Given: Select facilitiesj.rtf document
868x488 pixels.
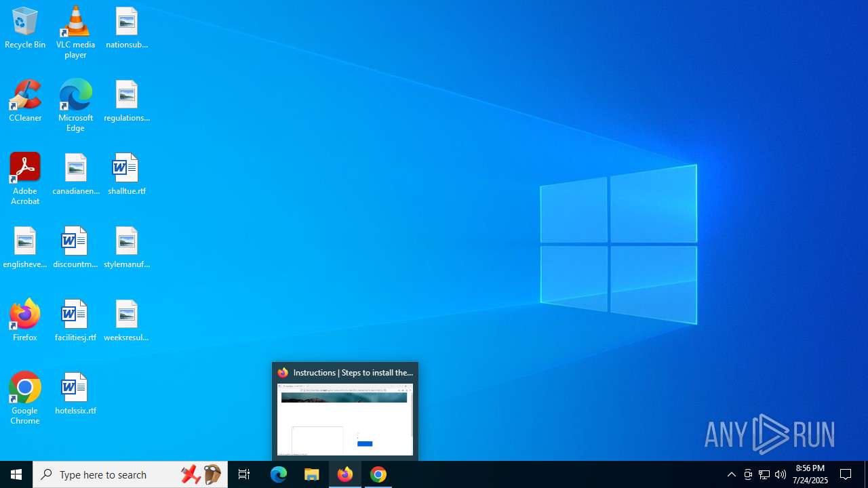Looking at the screenshot, I should pyautogui.click(x=75, y=321).
